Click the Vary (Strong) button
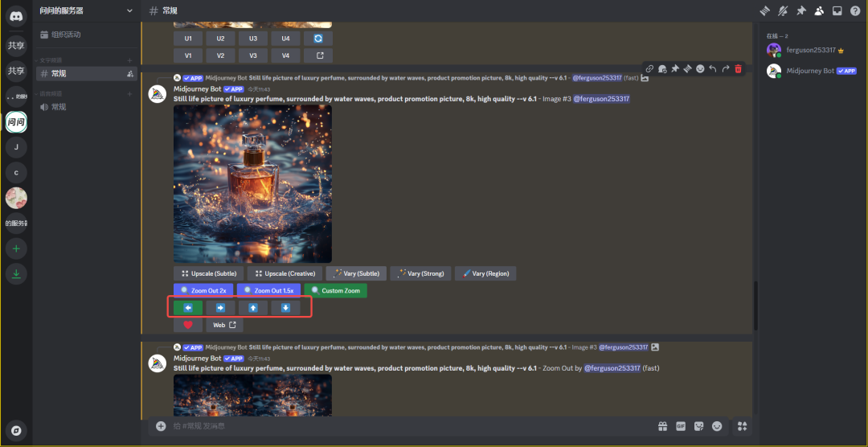This screenshot has width=868, height=447. pyautogui.click(x=420, y=273)
